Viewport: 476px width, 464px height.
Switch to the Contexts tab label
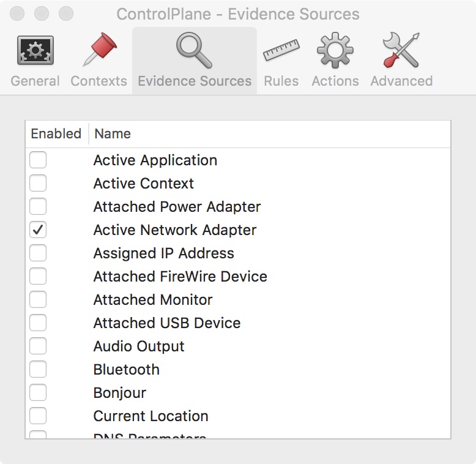click(99, 81)
